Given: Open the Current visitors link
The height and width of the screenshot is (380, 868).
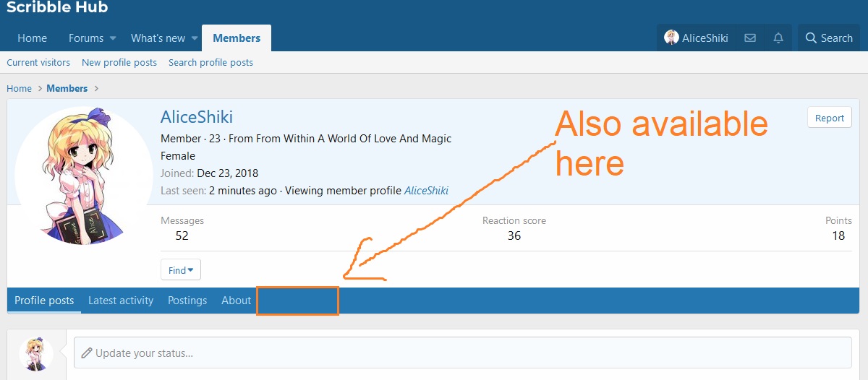Looking at the screenshot, I should tap(38, 63).
